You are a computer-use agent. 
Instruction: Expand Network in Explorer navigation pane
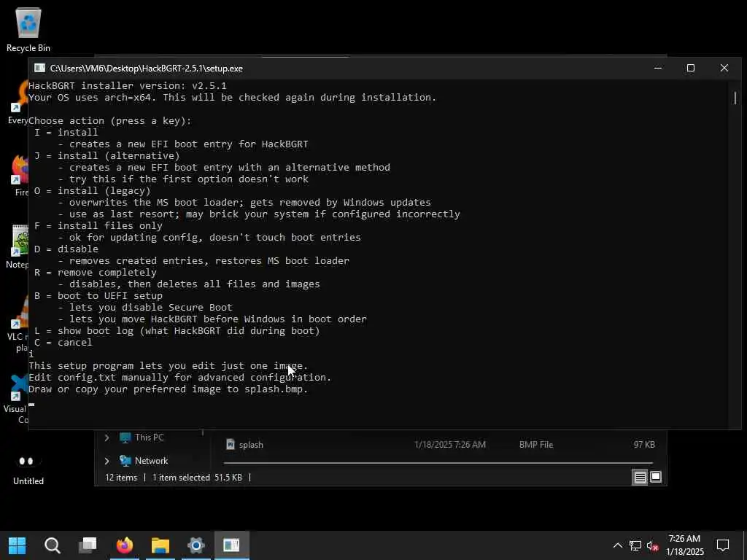coord(107,461)
